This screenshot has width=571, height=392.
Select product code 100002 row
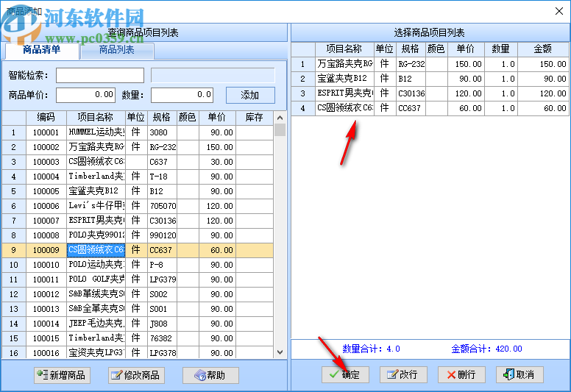click(138, 147)
